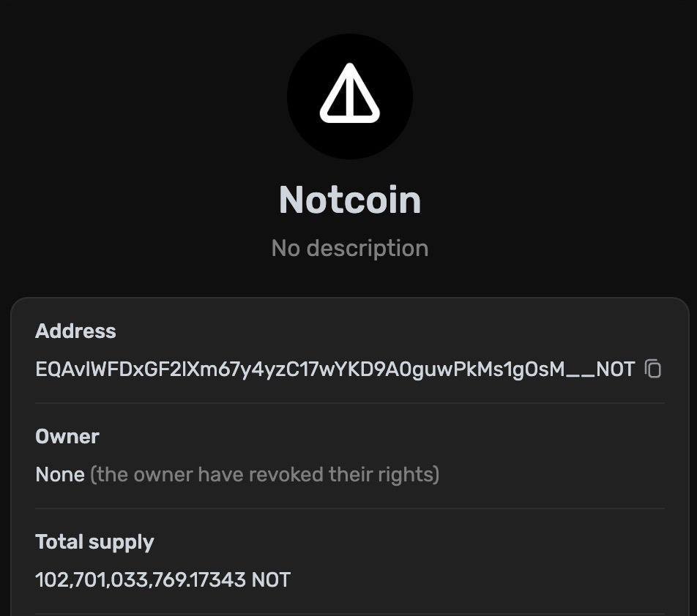Click the Owner field label
The image size is (697, 616).
tap(67, 436)
